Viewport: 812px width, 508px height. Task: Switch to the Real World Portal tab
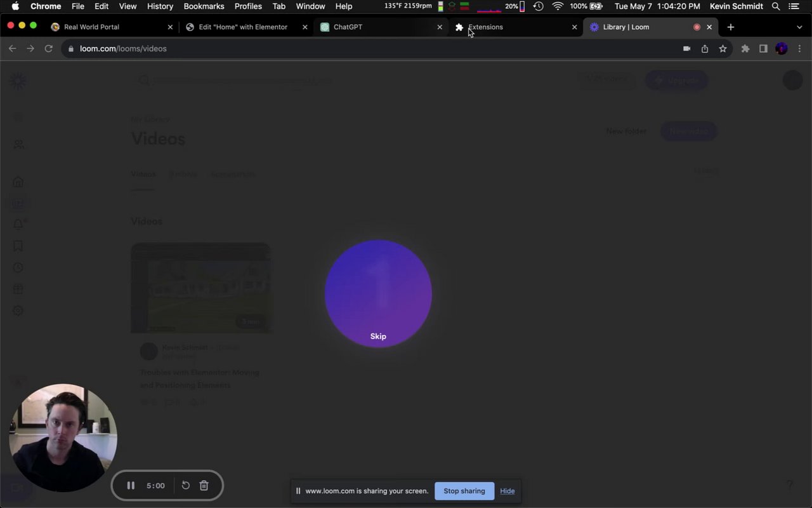pos(111,27)
